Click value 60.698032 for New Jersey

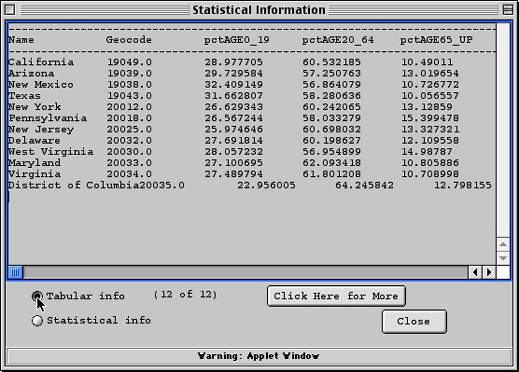tap(332, 129)
